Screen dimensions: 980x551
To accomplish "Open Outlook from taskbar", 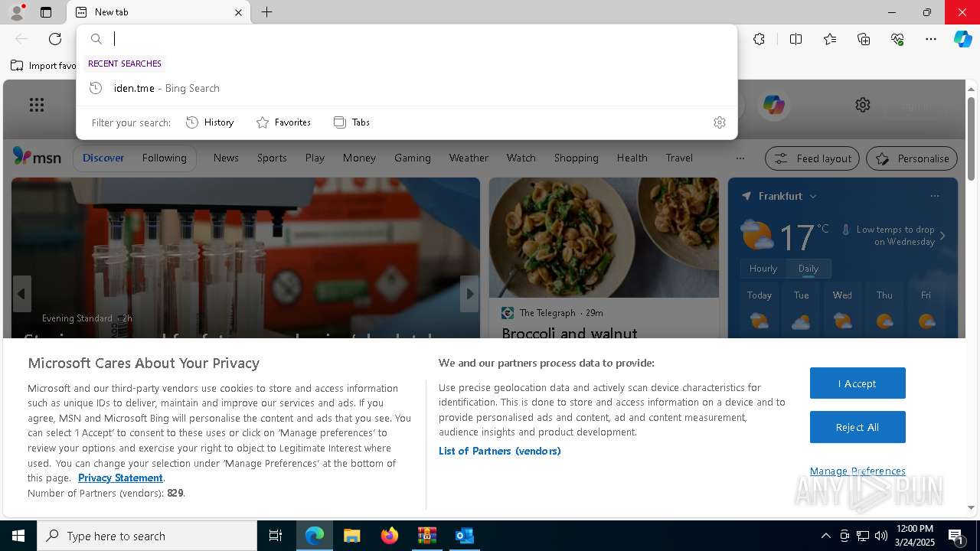I will coord(465,536).
